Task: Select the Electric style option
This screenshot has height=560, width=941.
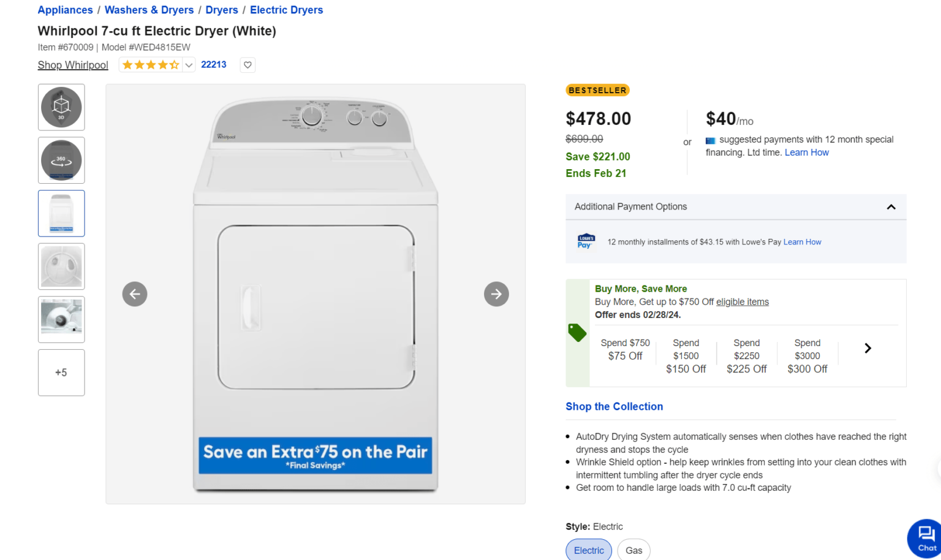Action: 589,550
